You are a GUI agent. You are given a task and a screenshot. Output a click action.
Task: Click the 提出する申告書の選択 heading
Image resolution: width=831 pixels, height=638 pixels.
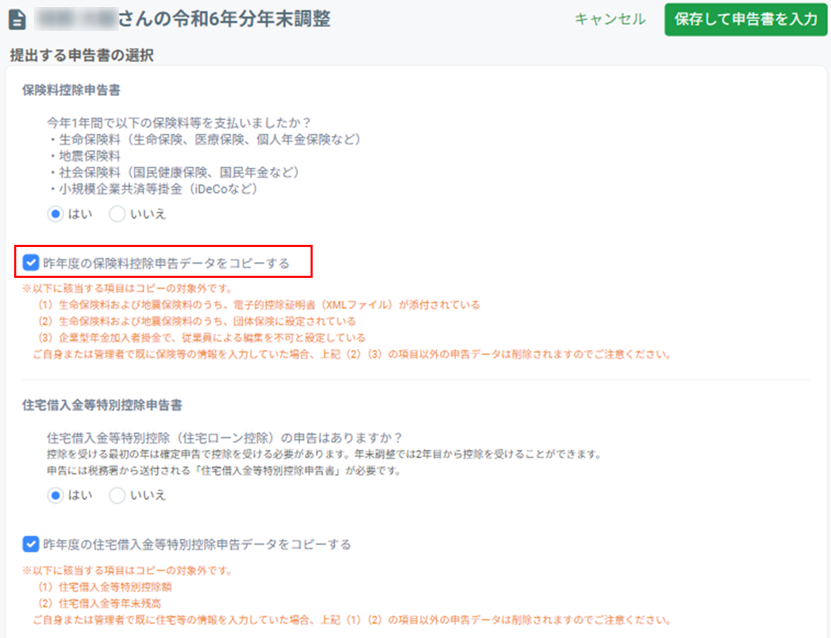click(82, 55)
